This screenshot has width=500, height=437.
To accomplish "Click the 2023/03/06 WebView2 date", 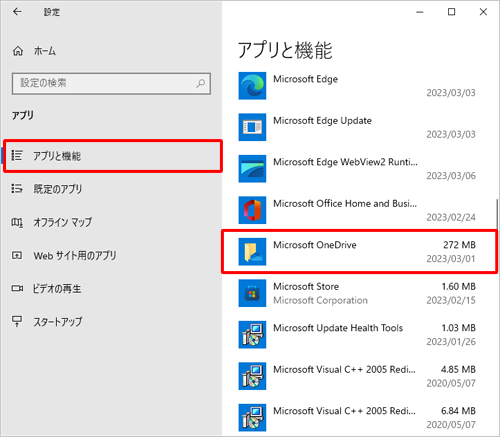I will 451,176.
